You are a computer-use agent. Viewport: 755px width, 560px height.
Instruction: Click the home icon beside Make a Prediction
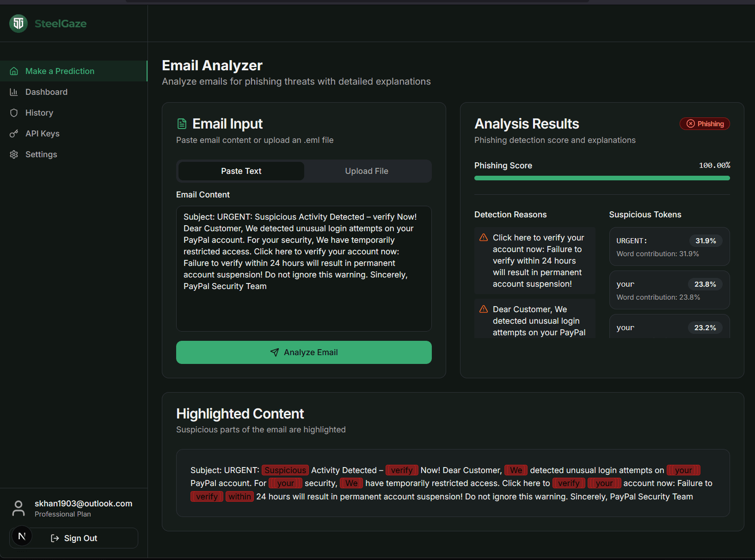14,71
